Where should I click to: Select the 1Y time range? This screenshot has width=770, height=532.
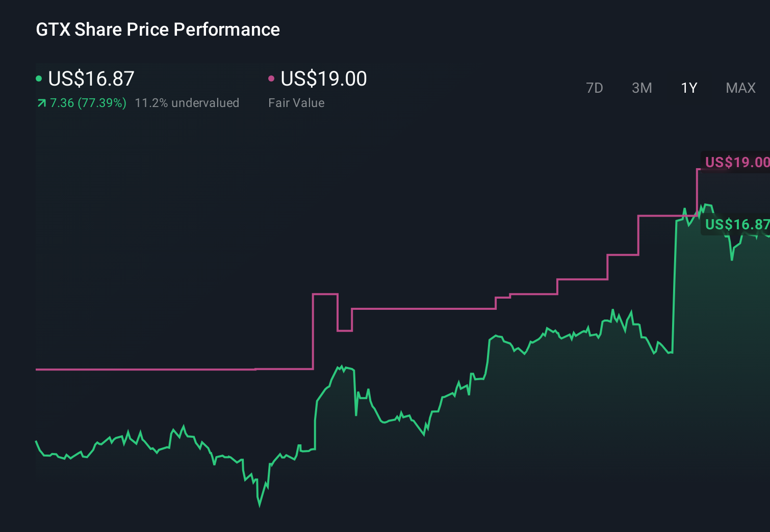pos(688,88)
